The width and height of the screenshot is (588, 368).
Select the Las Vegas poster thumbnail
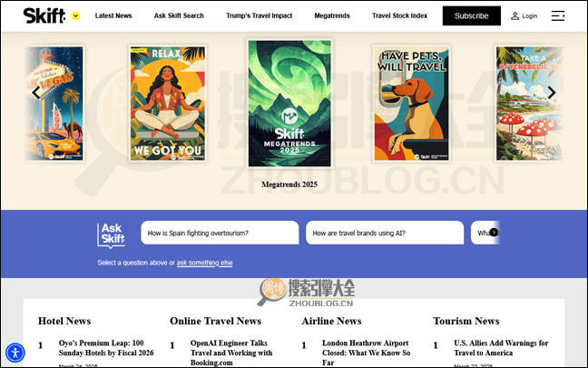click(55, 104)
